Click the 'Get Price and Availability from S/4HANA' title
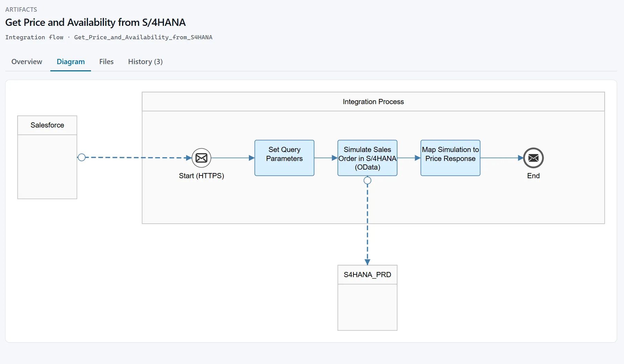The height and width of the screenshot is (364, 624). pyautogui.click(x=95, y=22)
